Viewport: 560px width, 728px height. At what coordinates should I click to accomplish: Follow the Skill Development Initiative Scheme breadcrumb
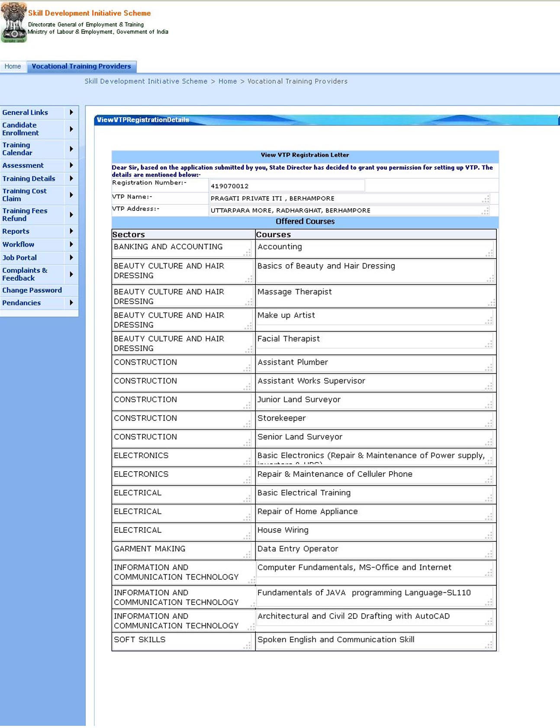(146, 81)
